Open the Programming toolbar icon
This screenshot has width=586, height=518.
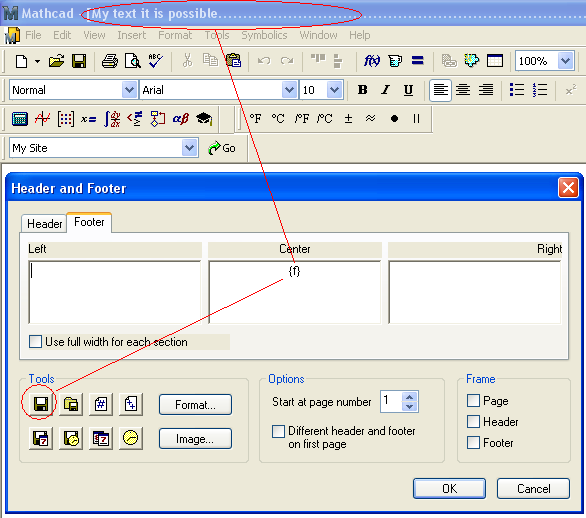point(158,119)
